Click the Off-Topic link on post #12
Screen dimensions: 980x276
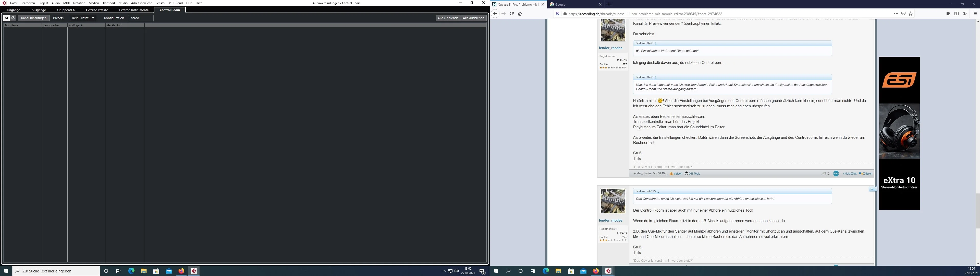[692, 174]
